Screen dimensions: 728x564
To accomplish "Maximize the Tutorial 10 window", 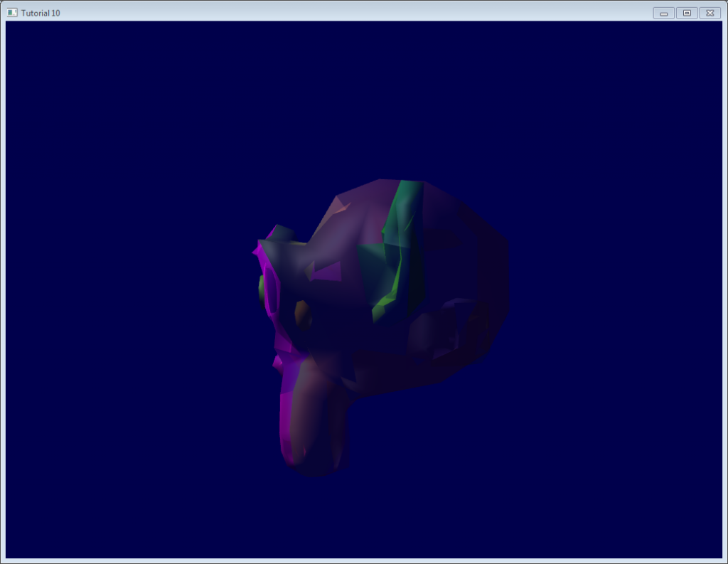I will pos(686,13).
